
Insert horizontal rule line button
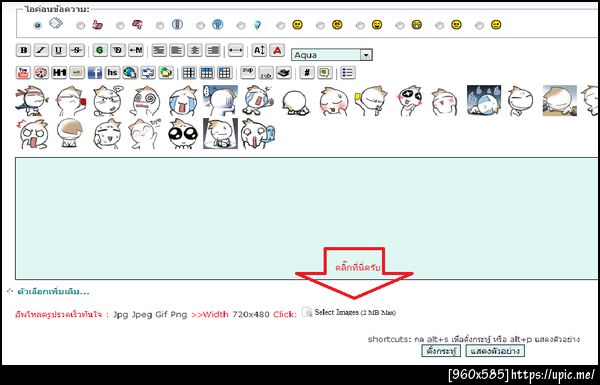tap(236, 50)
